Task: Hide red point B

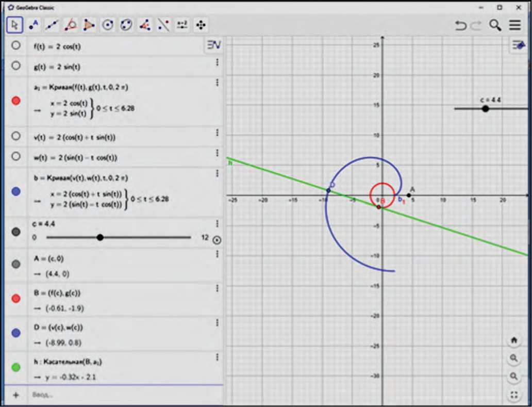Action: pos(16,298)
